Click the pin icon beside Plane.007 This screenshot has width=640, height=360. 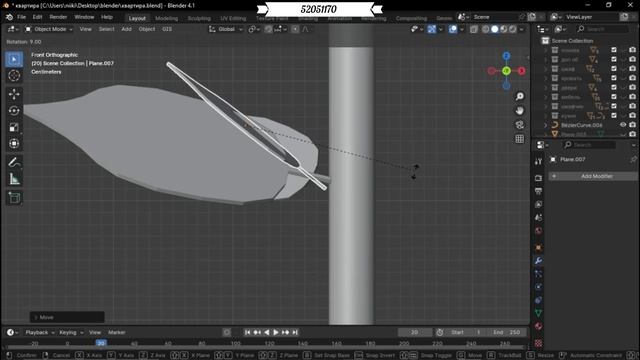click(x=633, y=159)
